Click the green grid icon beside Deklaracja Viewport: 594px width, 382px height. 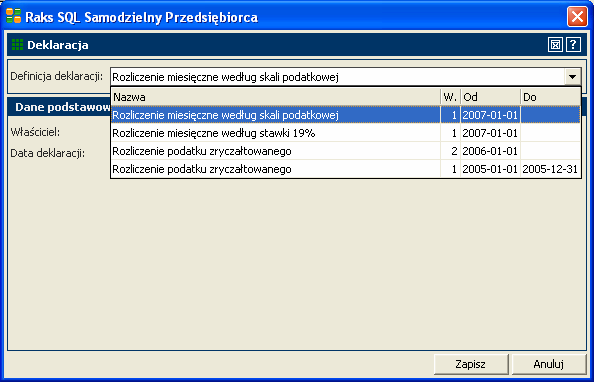[x=17, y=45]
